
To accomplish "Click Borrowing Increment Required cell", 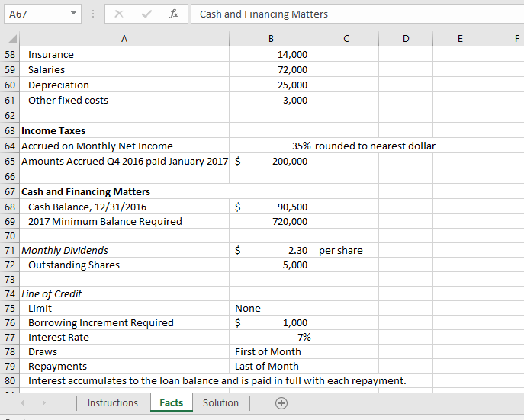I will click(124, 323).
